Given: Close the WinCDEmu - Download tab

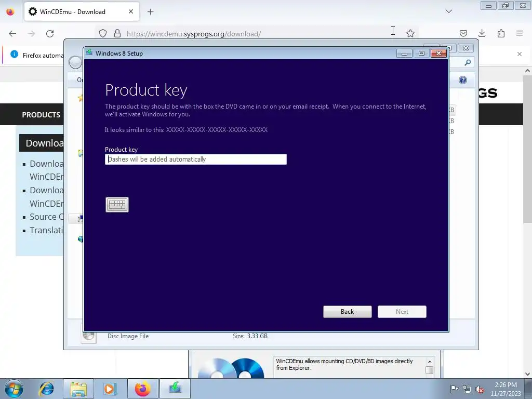Looking at the screenshot, I should coord(131,11).
